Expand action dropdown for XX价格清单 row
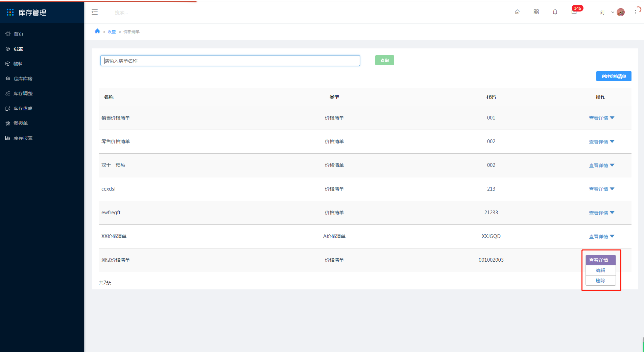Image resolution: width=644 pixels, height=352 pixels. [612, 236]
